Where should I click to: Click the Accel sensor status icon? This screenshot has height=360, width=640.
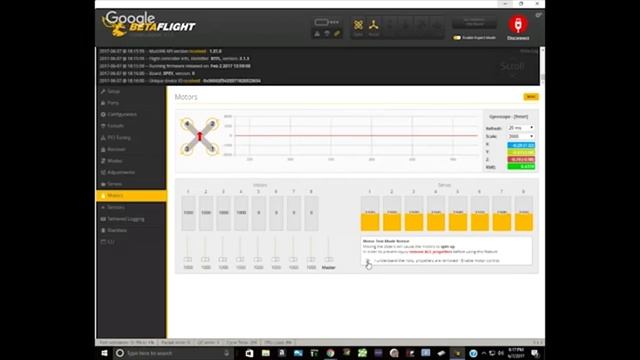[373, 27]
